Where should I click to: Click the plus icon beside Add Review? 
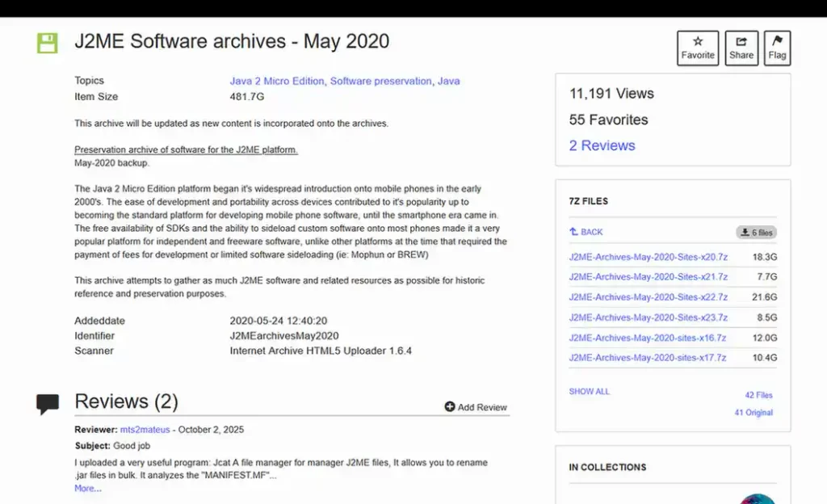[449, 406]
